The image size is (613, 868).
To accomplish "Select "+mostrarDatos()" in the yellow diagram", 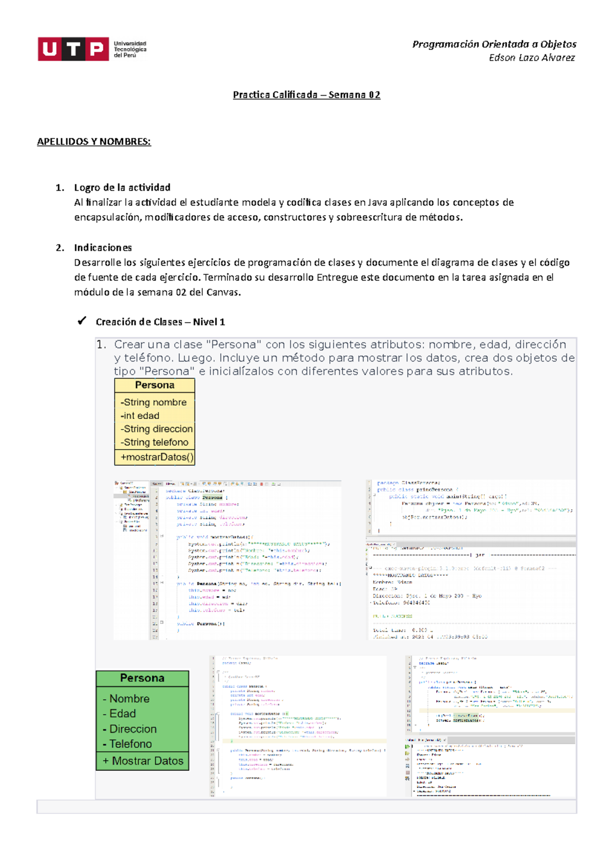I will pos(157,457).
